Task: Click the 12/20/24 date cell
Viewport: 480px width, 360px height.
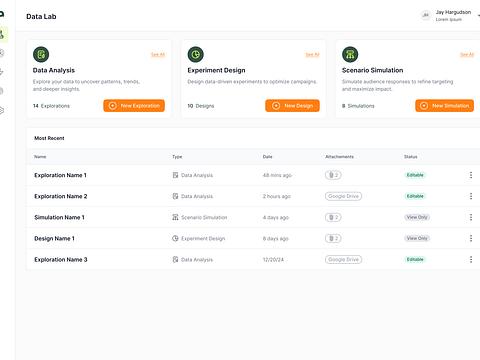Action: 273,259
